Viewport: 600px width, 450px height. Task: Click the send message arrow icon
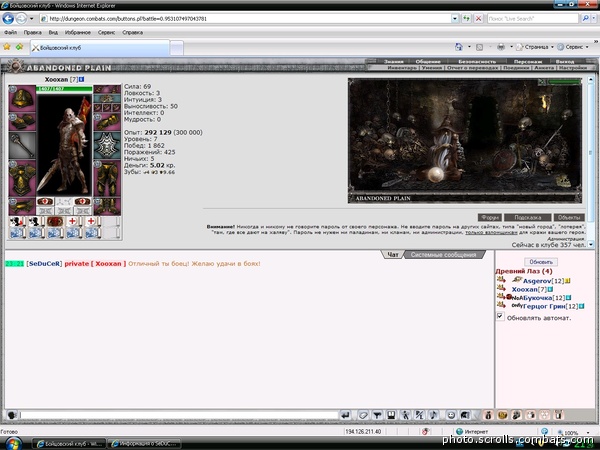click(345, 415)
